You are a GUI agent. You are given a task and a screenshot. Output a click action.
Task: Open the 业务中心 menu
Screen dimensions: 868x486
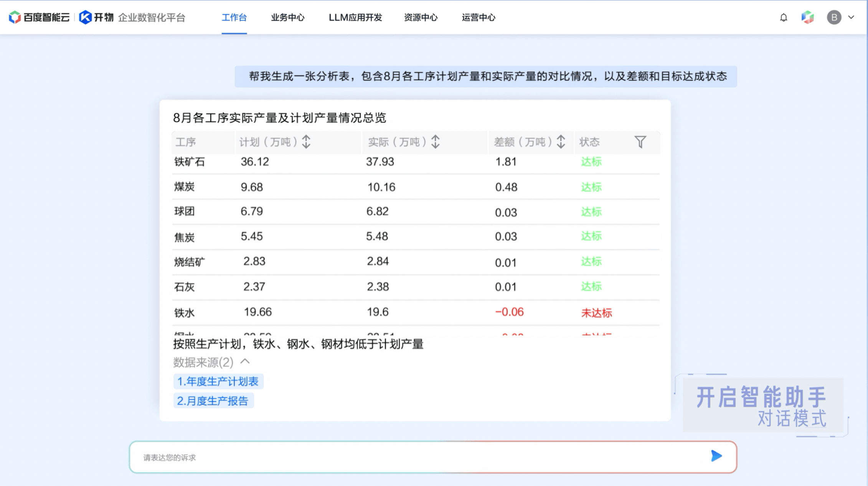point(287,17)
